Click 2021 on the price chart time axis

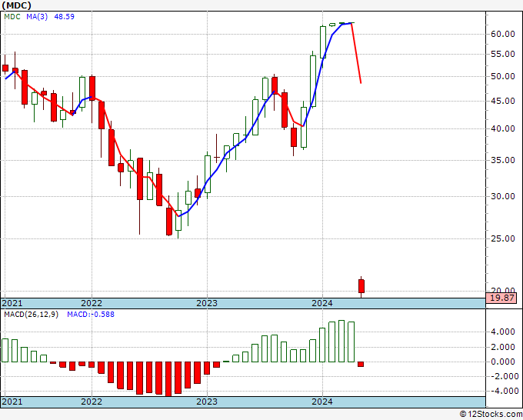pyautogui.click(x=12, y=304)
